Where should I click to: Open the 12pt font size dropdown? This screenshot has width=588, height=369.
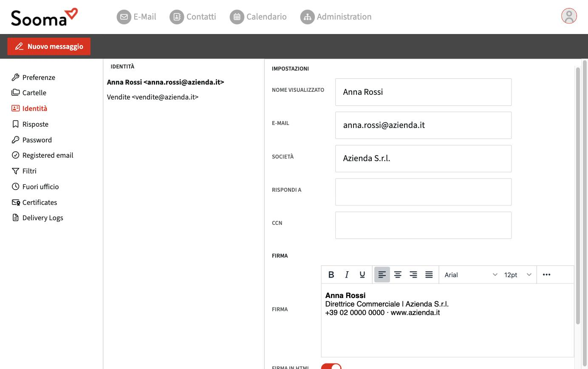tap(518, 275)
